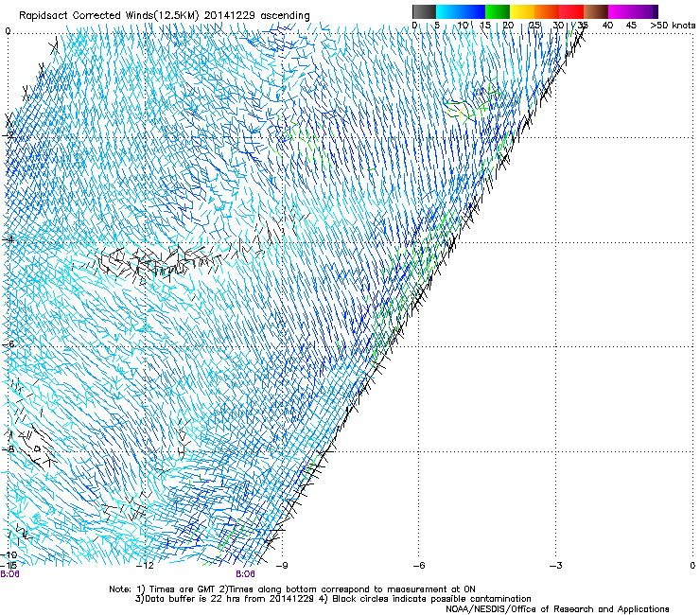This screenshot has width=700, height=615.
Task: Pick the red 30-35 knots legend color
Action: pos(571,11)
